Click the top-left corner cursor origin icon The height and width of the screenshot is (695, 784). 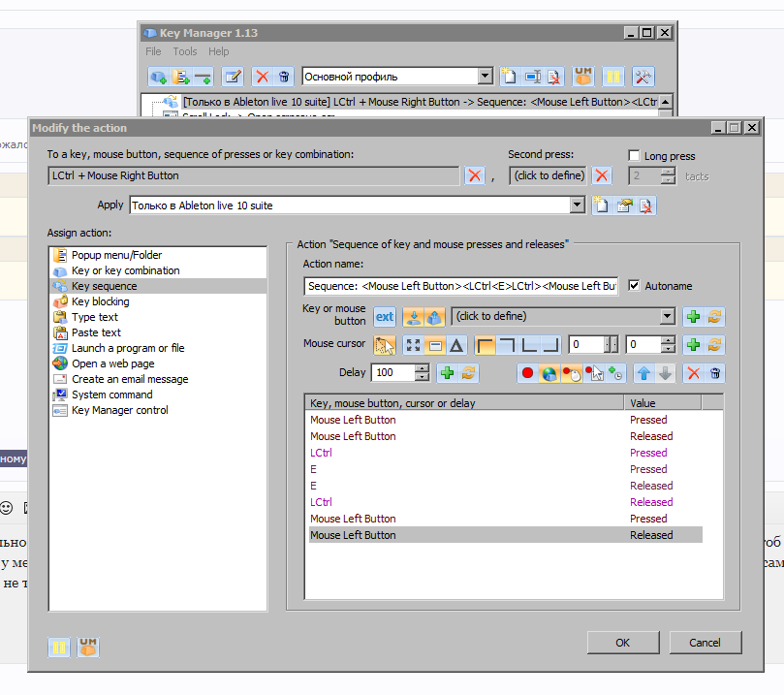(485, 344)
